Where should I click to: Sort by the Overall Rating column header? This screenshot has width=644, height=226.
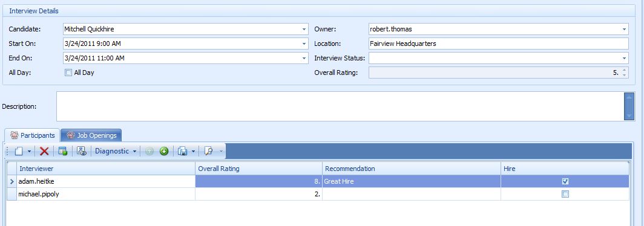click(258, 169)
